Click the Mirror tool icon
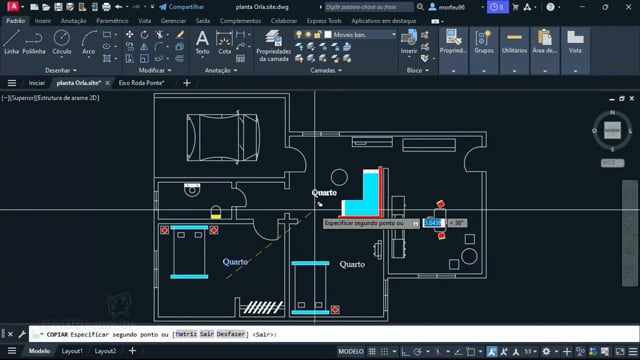640x360 pixels. click(144, 47)
